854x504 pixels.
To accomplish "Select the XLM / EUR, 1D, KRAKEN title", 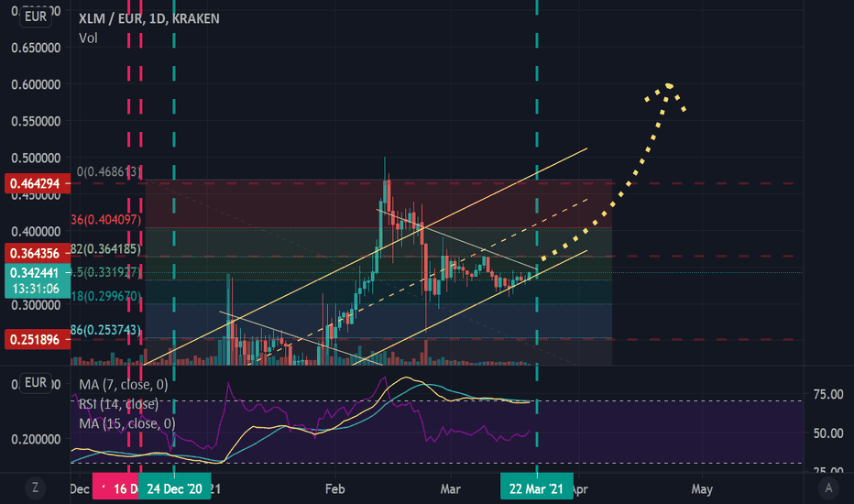I will (x=149, y=18).
